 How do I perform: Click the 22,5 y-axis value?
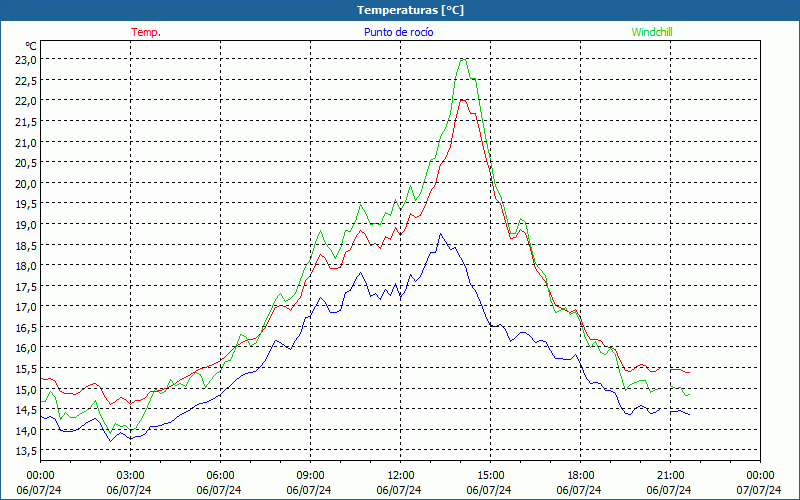[x=26, y=81]
